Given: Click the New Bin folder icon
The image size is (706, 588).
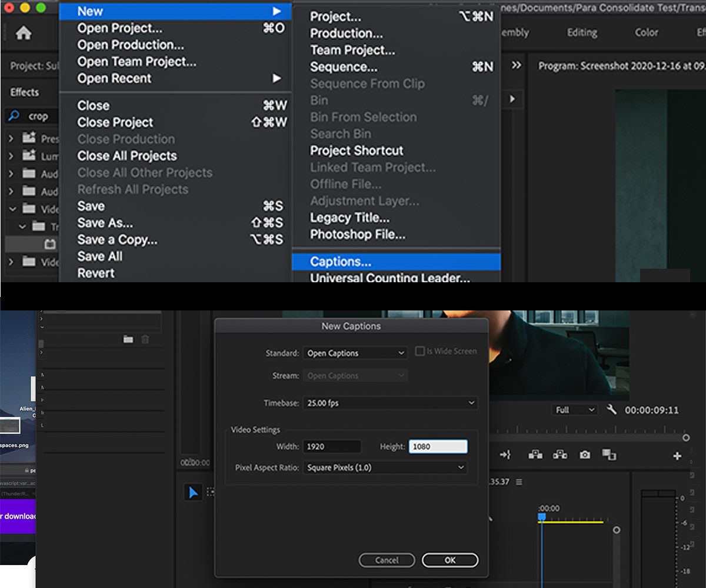Looking at the screenshot, I should click(128, 339).
